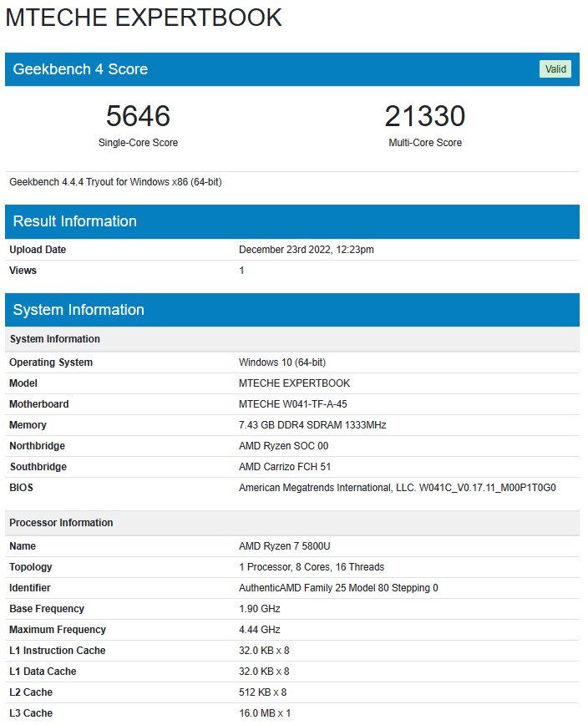Click the Identifier label
The image size is (588, 725).
[x=29, y=588]
